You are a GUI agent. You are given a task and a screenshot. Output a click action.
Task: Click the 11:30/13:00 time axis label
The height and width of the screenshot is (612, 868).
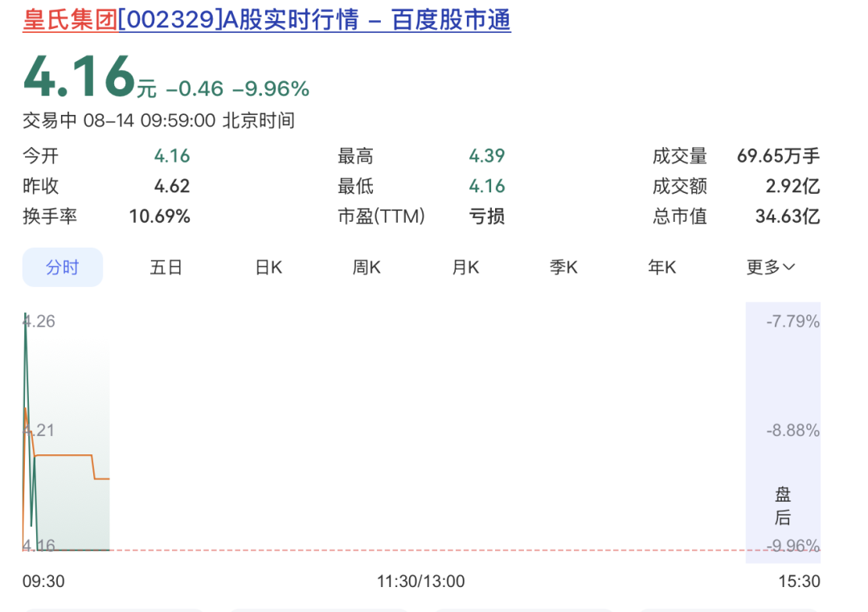point(420,581)
